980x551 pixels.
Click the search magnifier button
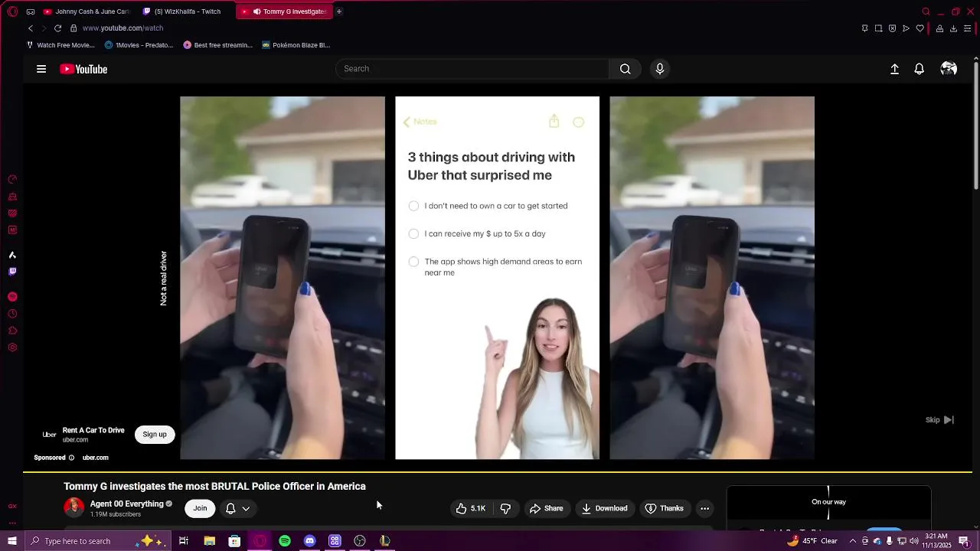626,69
